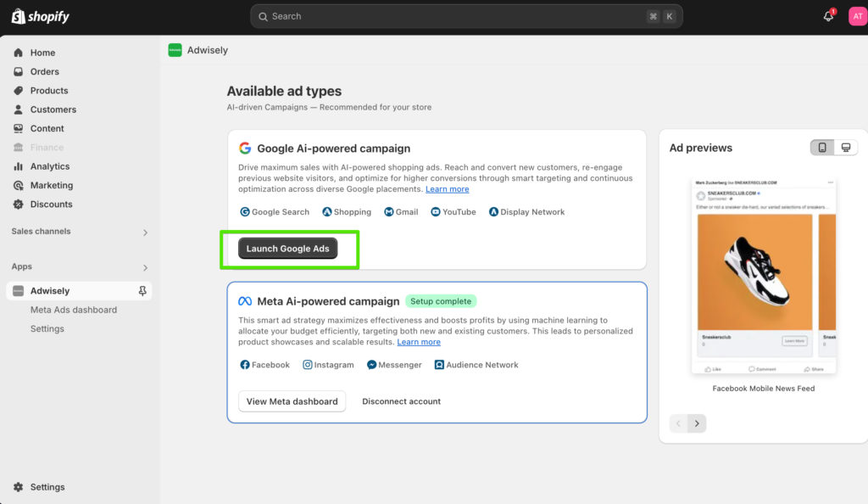Image resolution: width=868 pixels, height=504 pixels.
Task: Click the Discounts badge icon
Action: click(x=19, y=204)
